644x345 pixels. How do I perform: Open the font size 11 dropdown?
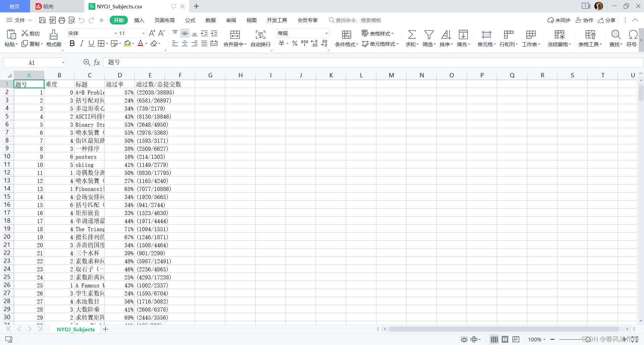(144, 33)
